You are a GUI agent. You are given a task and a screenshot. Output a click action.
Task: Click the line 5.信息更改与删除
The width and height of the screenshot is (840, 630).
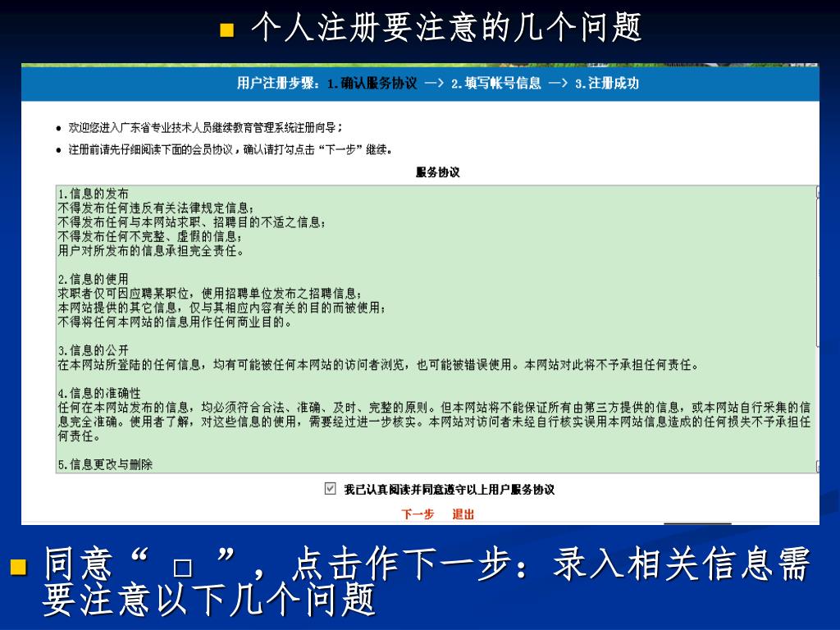(105, 464)
